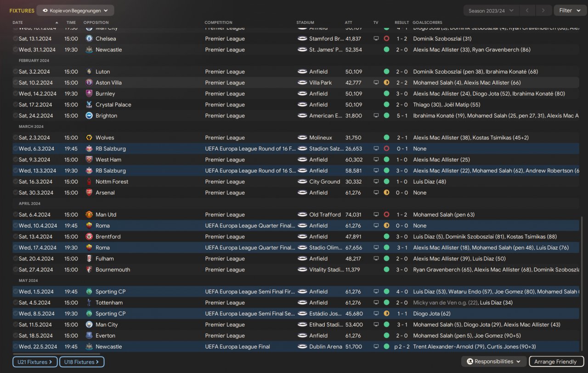
Task: Click the yellow draw indicator on Aston Villa row
Action: point(386,83)
